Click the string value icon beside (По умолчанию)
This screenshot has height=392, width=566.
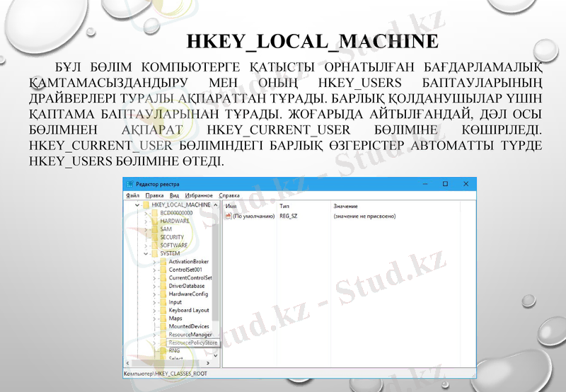coord(228,216)
